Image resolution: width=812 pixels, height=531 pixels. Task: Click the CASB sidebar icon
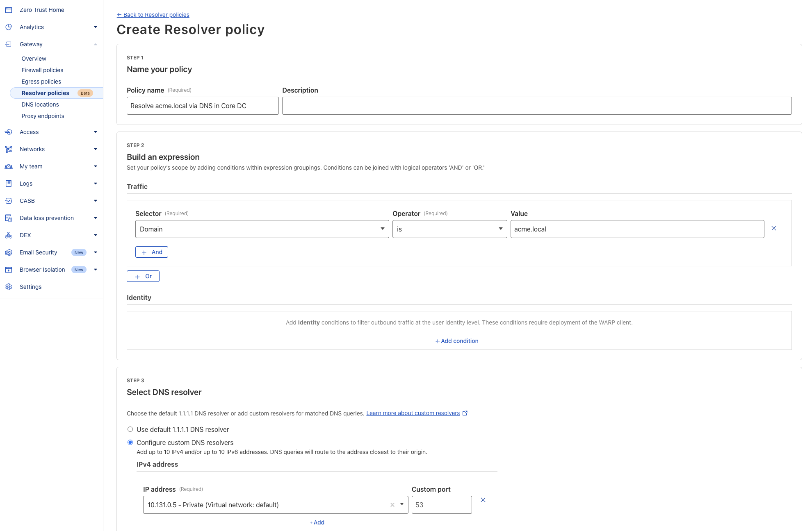(9, 201)
